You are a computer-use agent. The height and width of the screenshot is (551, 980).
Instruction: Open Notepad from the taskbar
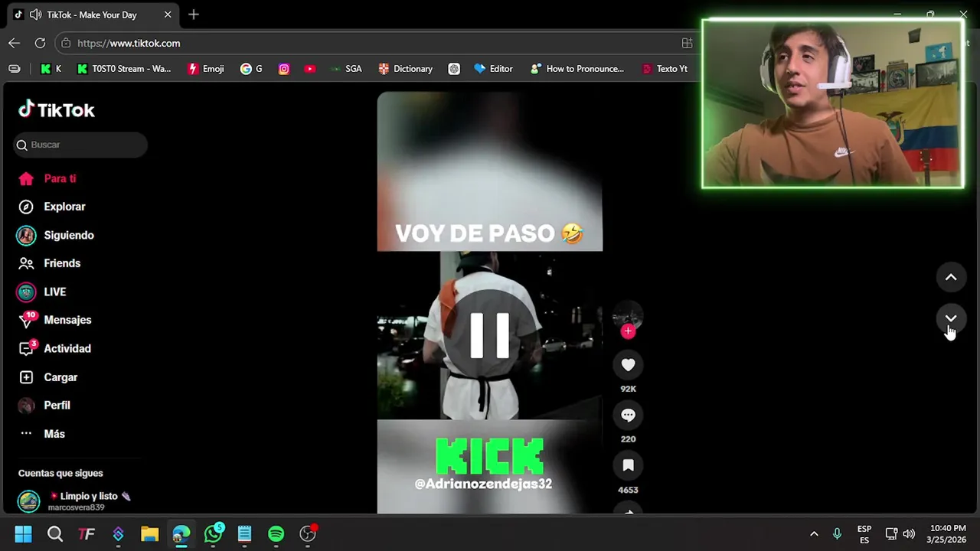pos(244,534)
